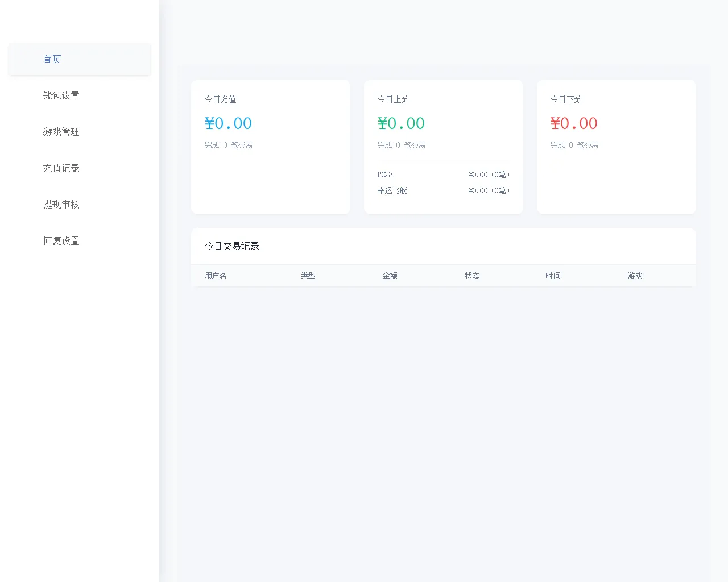The width and height of the screenshot is (728, 582).
Task: Click the 状态 column header
Action: coord(472,276)
